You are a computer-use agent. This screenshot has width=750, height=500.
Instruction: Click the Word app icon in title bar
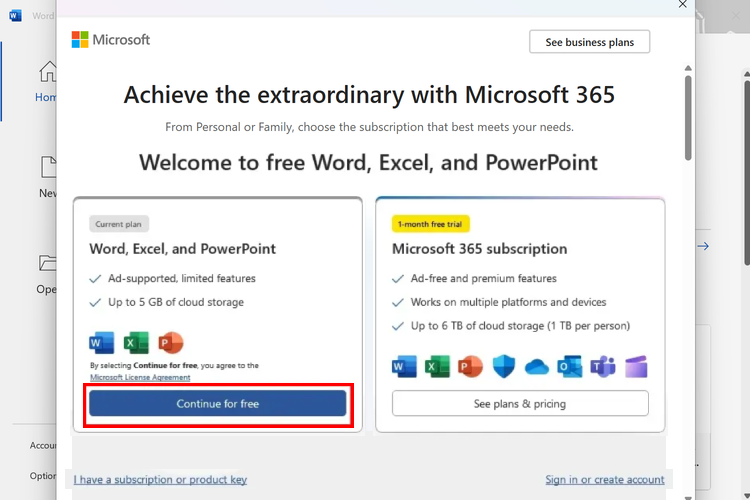15,16
